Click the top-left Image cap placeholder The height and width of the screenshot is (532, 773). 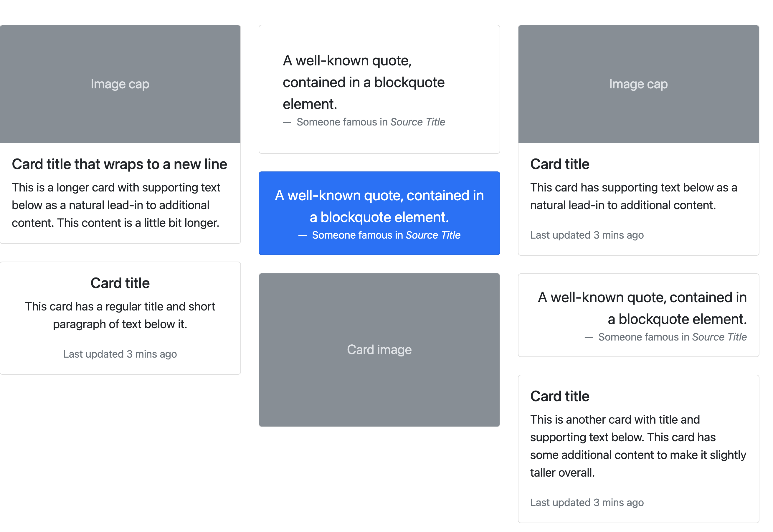(x=120, y=84)
